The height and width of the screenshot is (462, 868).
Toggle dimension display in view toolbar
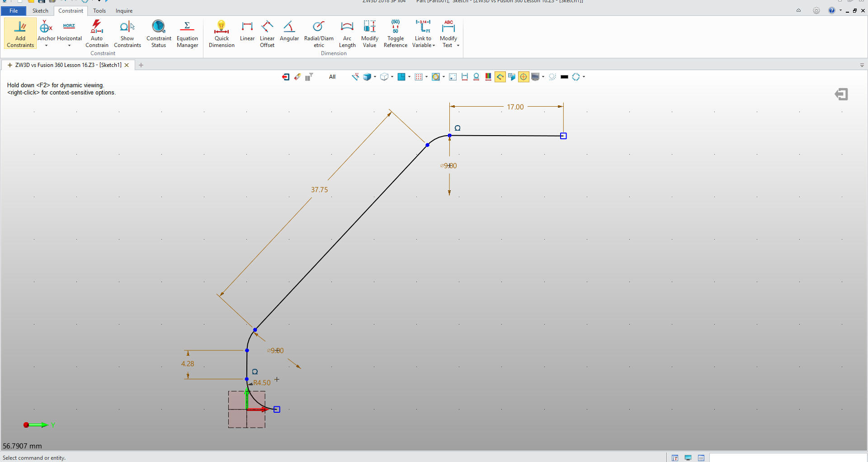(465, 77)
